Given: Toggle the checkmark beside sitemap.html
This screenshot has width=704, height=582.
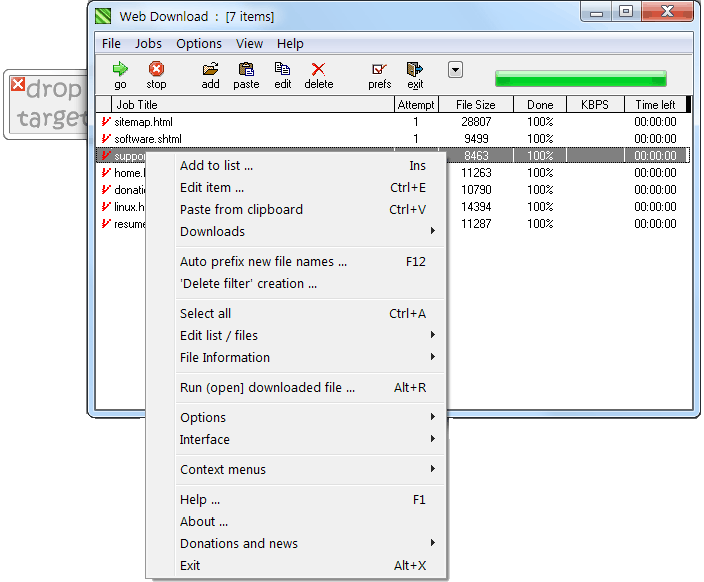Looking at the screenshot, I should pos(106,122).
